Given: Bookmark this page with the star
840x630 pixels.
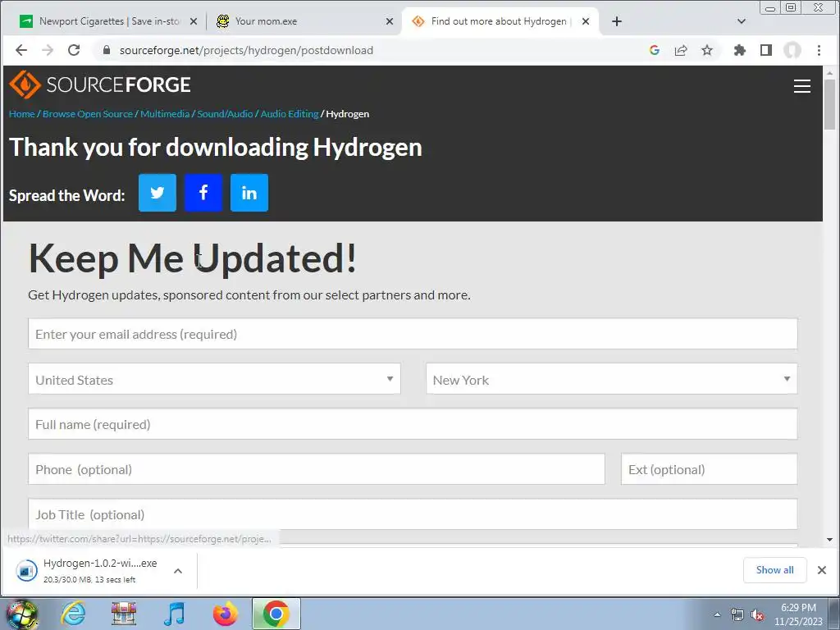Looking at the screenshot, I should (707, 50).
